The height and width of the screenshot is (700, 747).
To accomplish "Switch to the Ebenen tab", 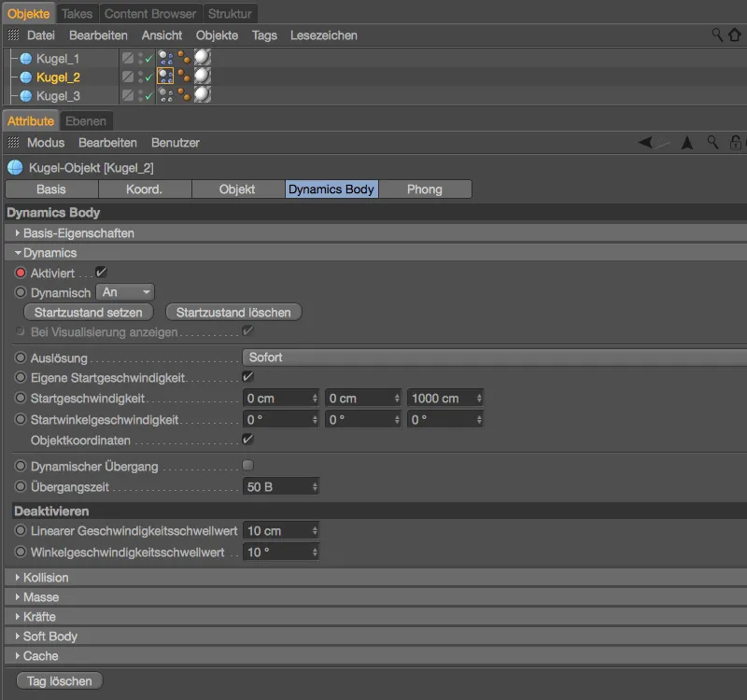I will pos(87,121).
